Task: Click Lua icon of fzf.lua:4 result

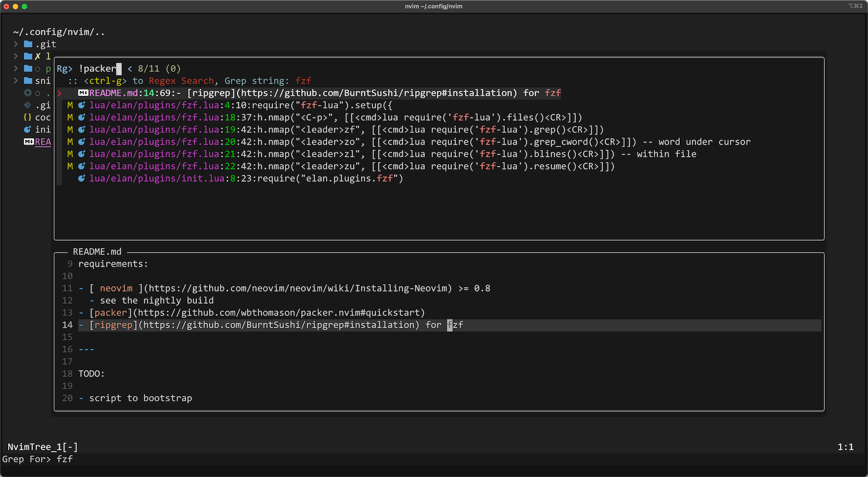Action: tap(82, 105)
